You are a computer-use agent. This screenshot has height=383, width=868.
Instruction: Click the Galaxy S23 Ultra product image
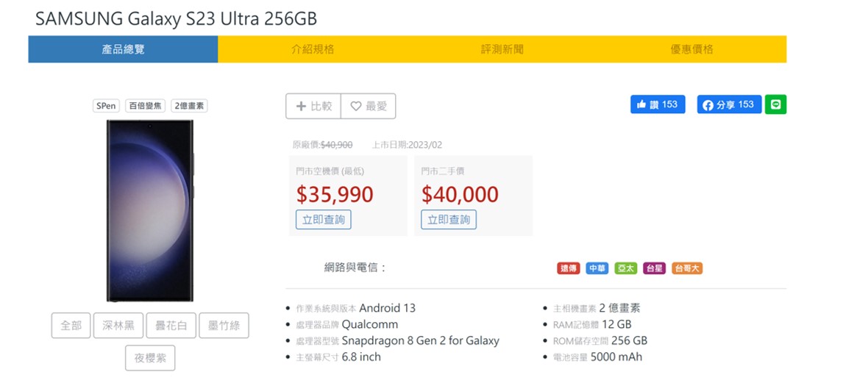(x=150, y=210)
